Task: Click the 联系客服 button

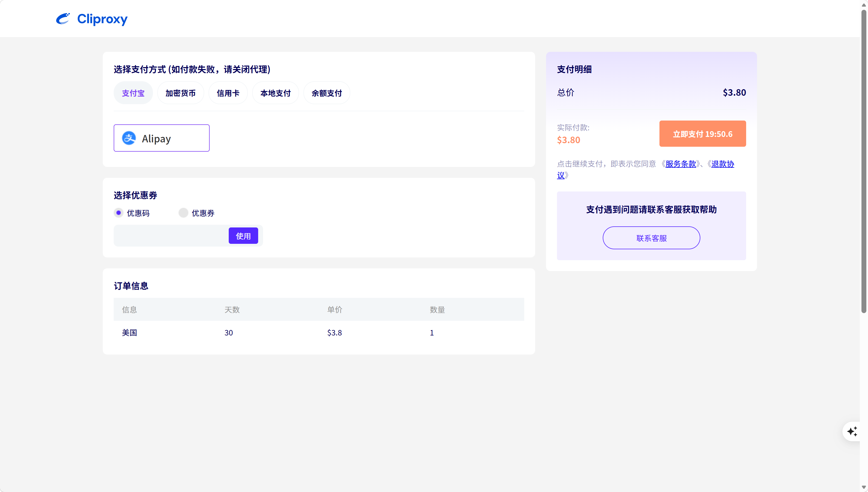Action: pos(651,238)
